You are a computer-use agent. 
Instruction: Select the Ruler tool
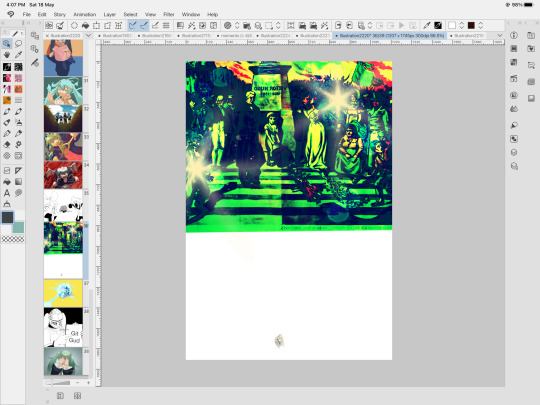pyautogui.click(x=18, y=170)
